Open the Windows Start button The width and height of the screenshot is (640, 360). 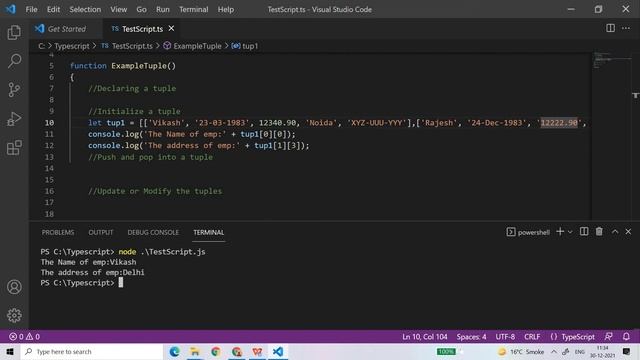click(10, 351)
